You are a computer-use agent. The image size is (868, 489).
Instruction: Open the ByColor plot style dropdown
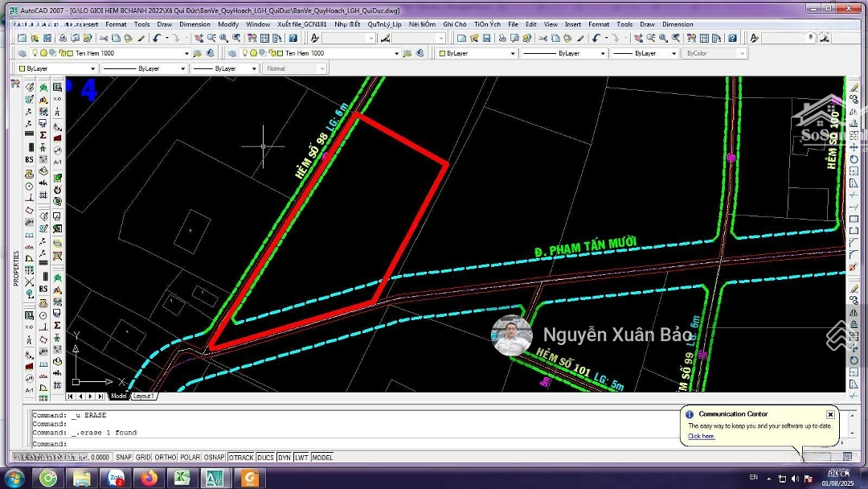click(x=741, y=53)
